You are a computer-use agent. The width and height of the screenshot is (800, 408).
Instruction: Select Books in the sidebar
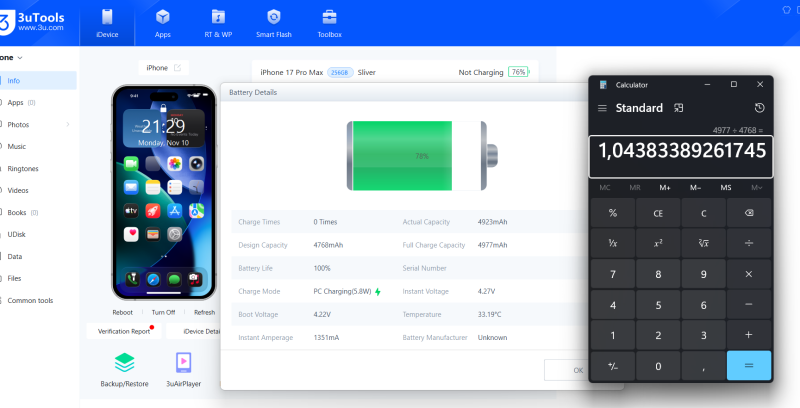(17, 213)
